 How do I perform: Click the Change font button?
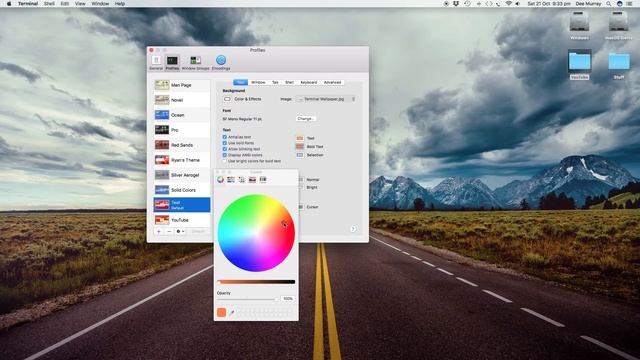(x=306, y=119)
